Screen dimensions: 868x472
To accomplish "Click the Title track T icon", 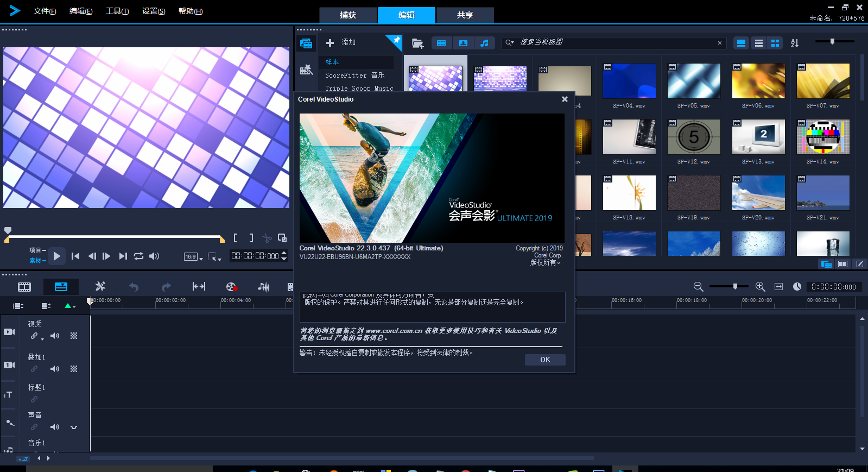I will [8, 395].
